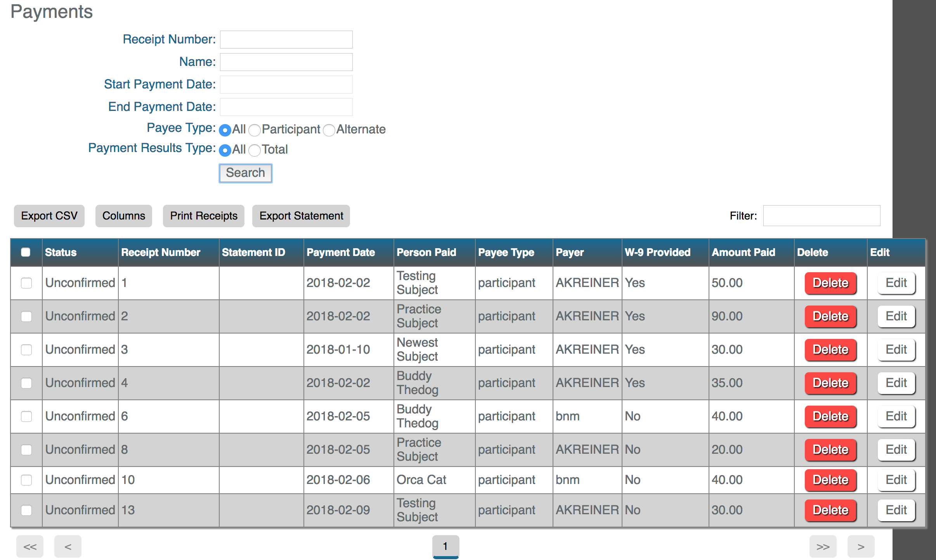Select Participant payee type radio
This screenshot has width=936, height=560.
pyautogui.click(x=255, y=130)
